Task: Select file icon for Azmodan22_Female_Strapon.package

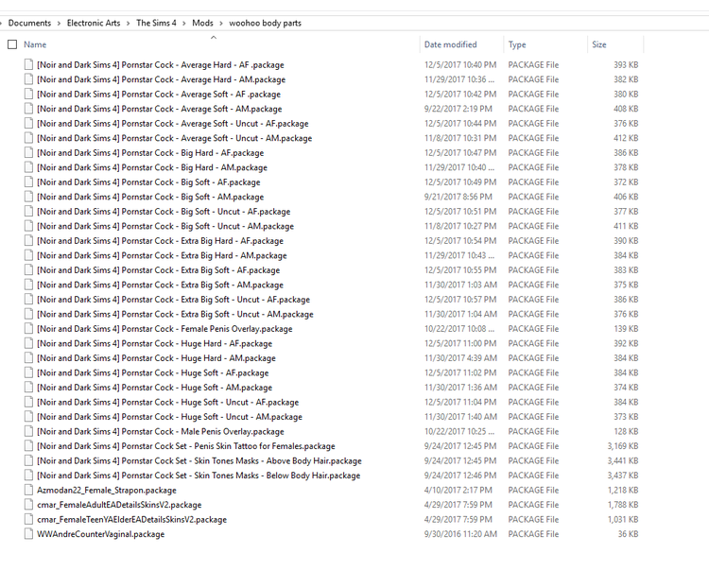Action: coord(29,490)
